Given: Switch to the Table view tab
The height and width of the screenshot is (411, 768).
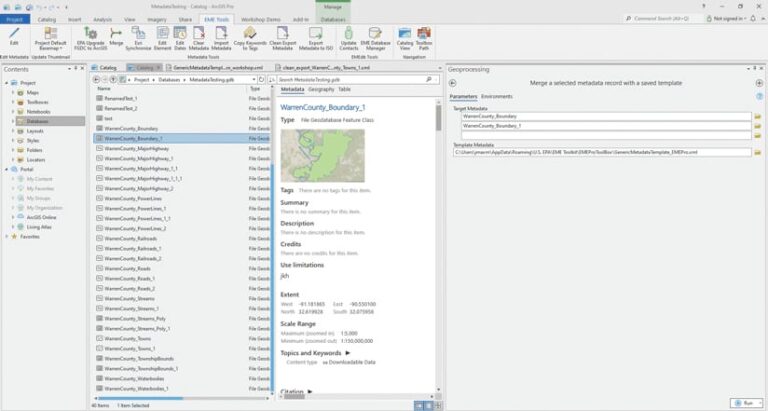Looking at the screenshot, I should point(344,90).
